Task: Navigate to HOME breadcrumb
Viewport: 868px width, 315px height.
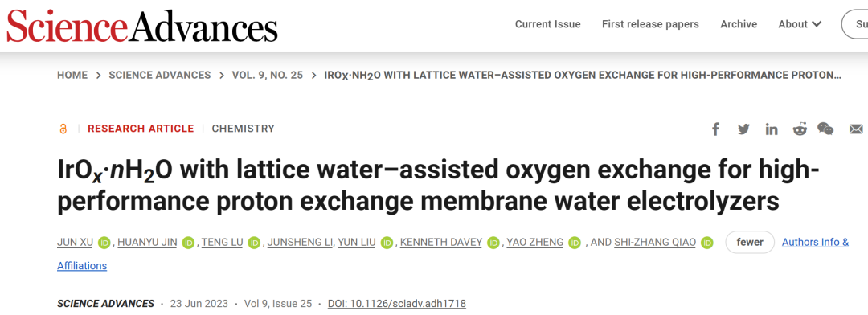Action: (x=72, y=75)
